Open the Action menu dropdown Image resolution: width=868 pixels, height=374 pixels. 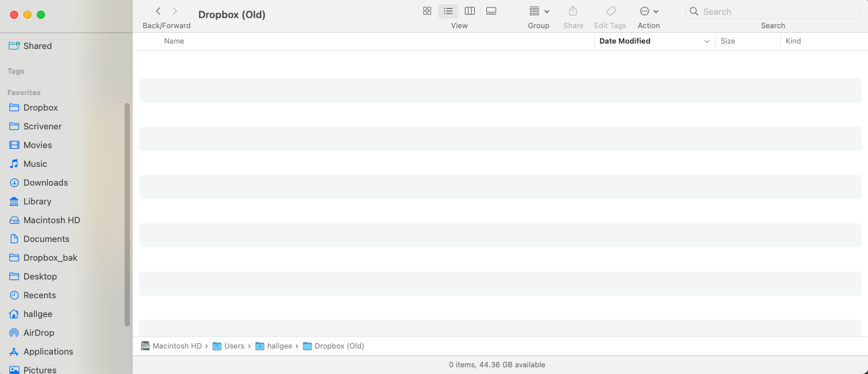coord(649,11)
